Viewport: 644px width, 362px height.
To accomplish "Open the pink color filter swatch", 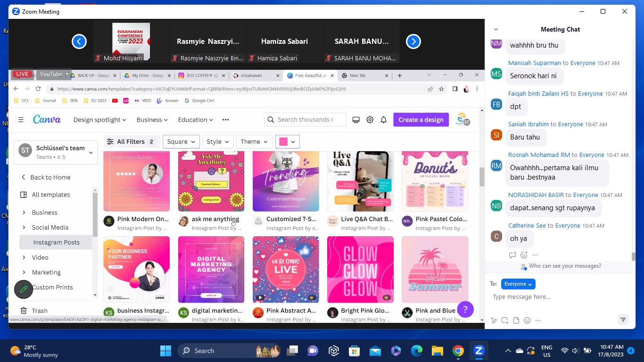I will click(287, 141).
